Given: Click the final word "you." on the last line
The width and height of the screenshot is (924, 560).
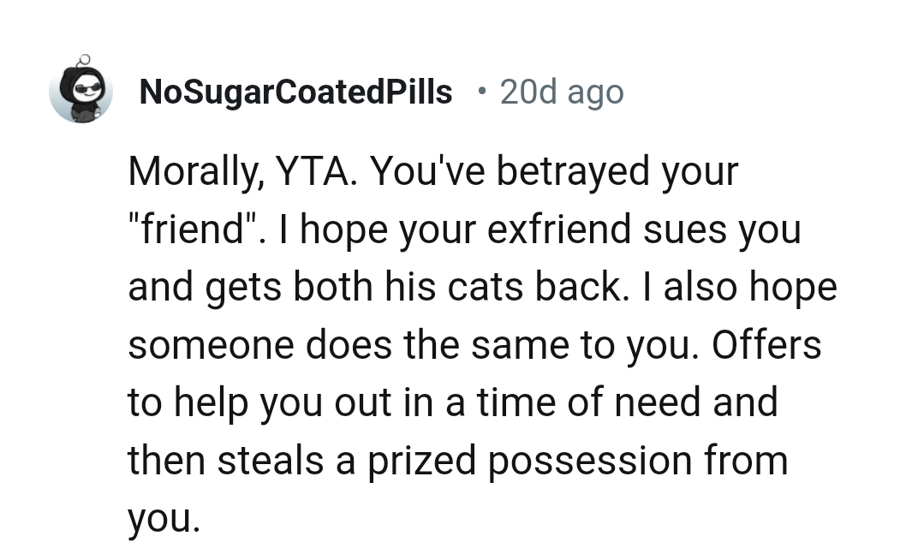Looking at the screenshot, I should pos(164,520).
